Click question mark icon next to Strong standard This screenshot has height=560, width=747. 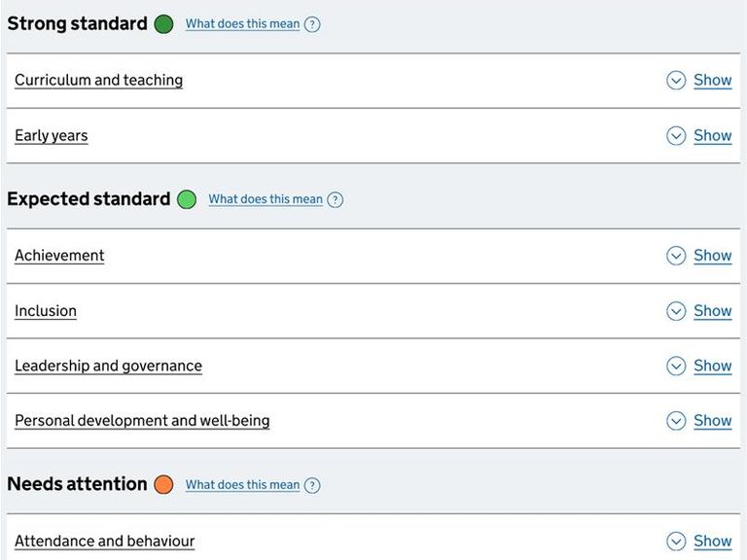point(312,24)
